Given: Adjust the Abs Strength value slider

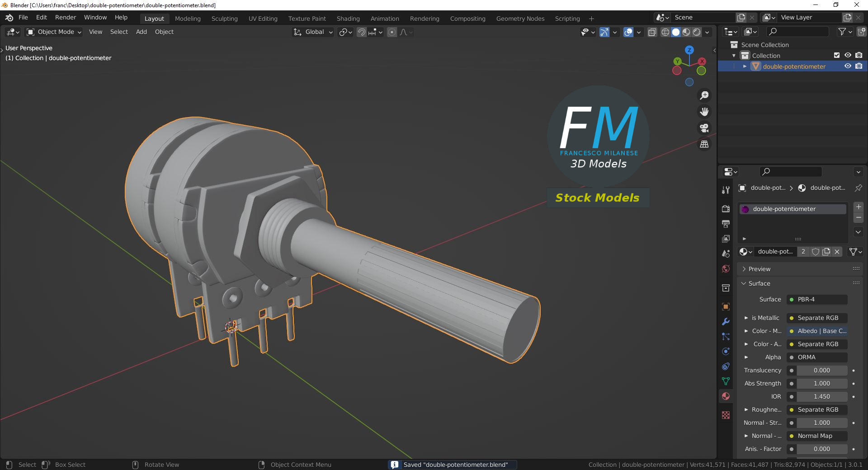Looking at the screenshot, I should coord(822,384).
